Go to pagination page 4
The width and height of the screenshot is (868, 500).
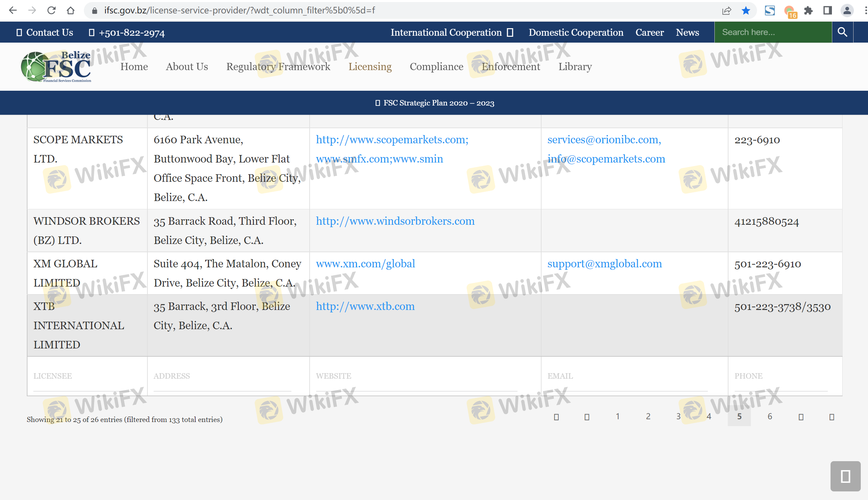click(709, 416)
